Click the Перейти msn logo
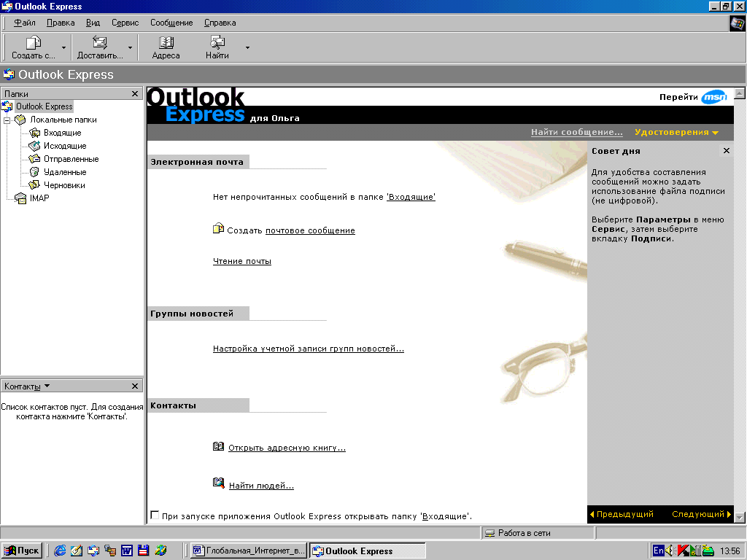This screenshot has width=747, height=560. coord(713,97)
